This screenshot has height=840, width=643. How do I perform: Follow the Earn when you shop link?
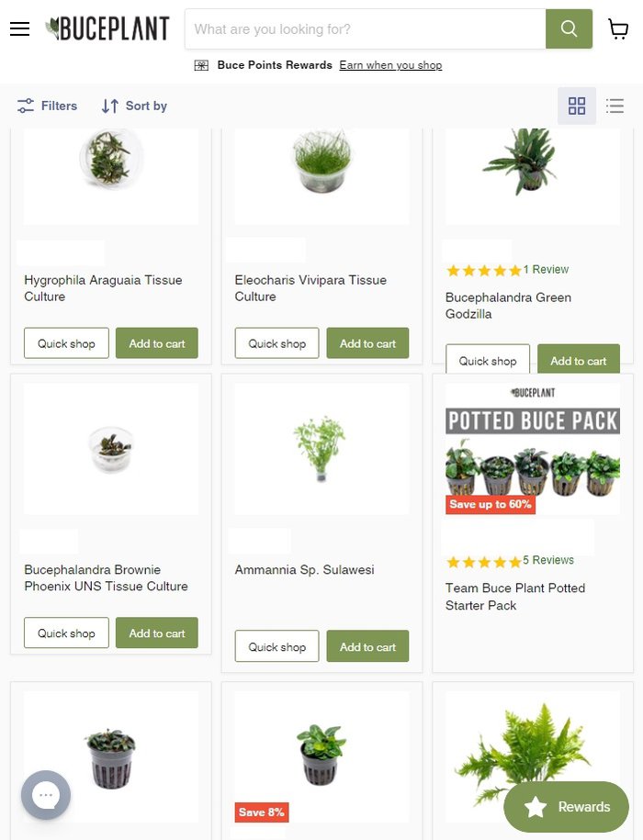(x=390, y=65)
